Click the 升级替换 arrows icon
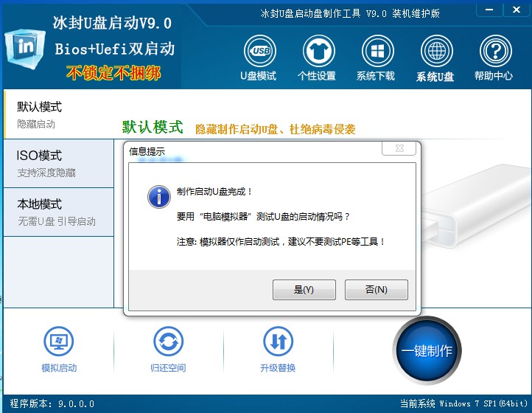This screenshot has height=413, width=532. pyautogui.click(x=278, y=341)
